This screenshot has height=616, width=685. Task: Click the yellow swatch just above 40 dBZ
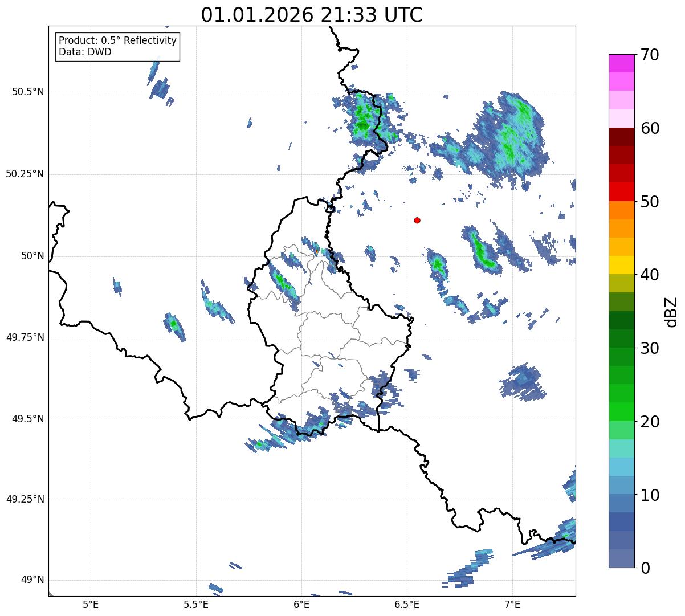click(621, 265)
